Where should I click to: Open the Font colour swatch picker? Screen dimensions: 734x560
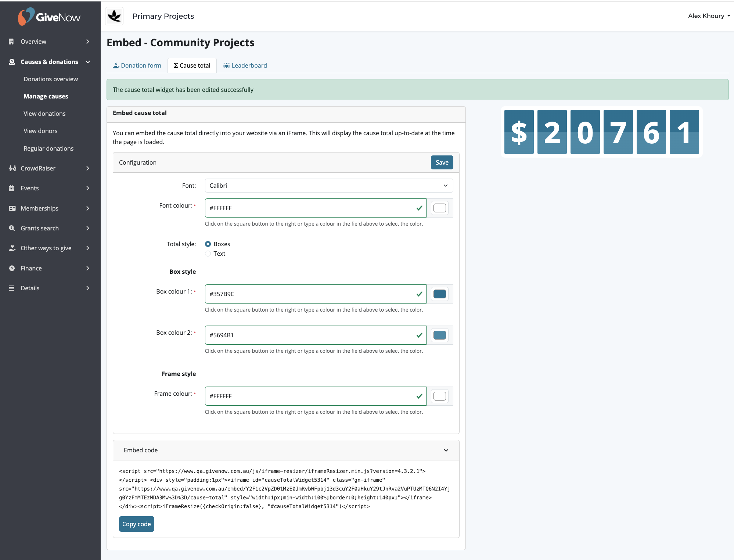pyautogui.click(x=440, y=208)
